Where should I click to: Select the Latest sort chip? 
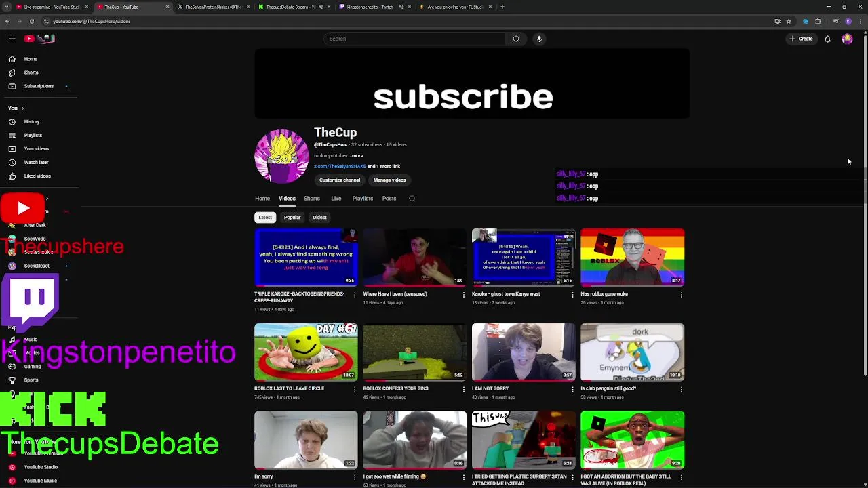[x=265, y=218]
